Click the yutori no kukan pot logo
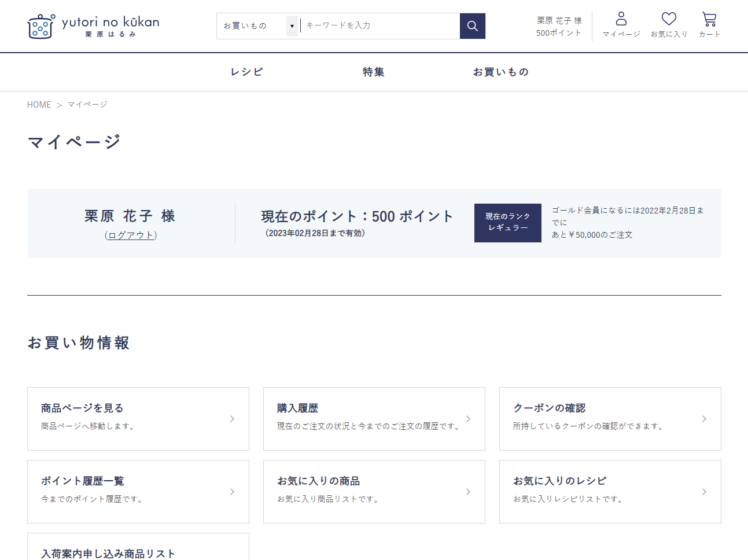Image resolution: width=748 pixels, height=560 pixels. pyautogui.click(x=94, y=26)
